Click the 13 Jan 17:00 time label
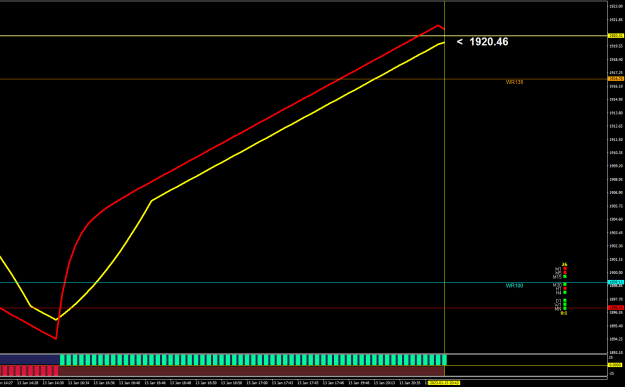 pos(257,383)
